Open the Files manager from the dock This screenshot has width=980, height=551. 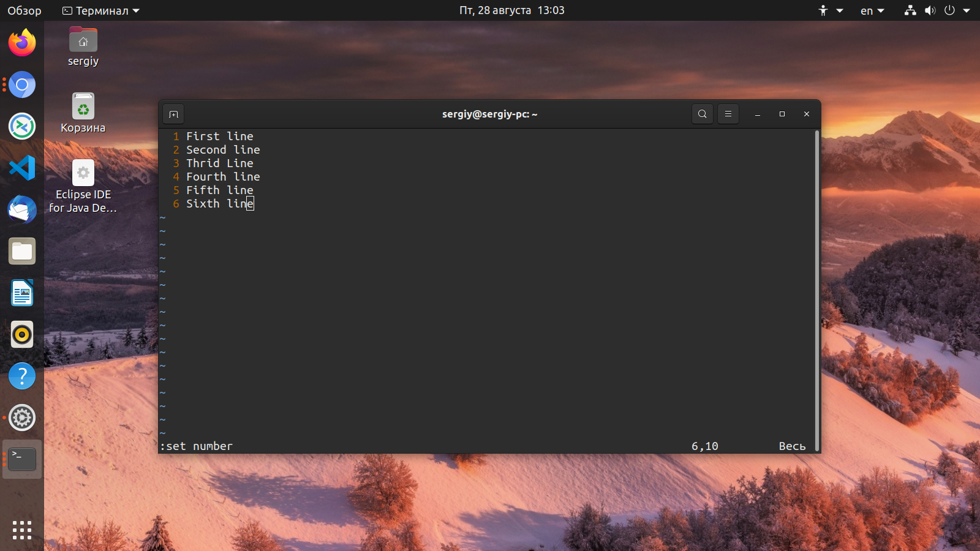point(22,251)
